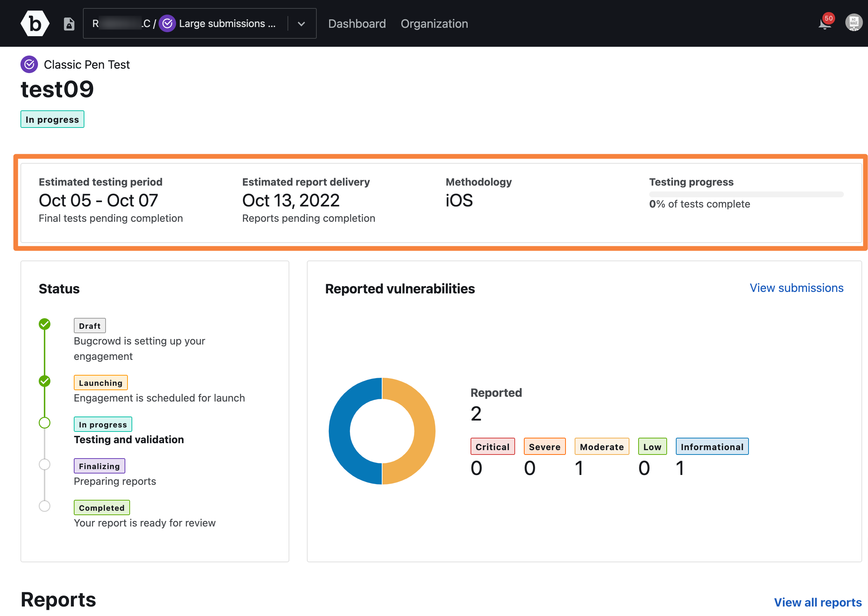Click the Low severity badge
The height and width of the screenshot is (616, 868).
(x=652, y=446)
